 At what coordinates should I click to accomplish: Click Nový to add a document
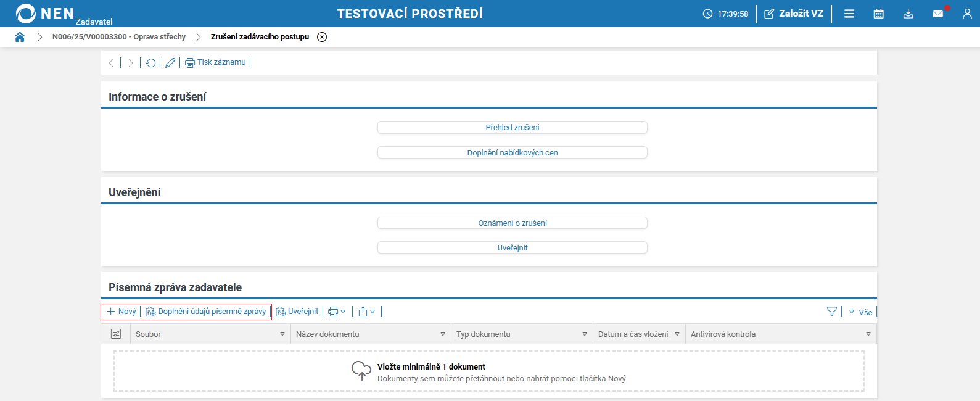(121, 312)
